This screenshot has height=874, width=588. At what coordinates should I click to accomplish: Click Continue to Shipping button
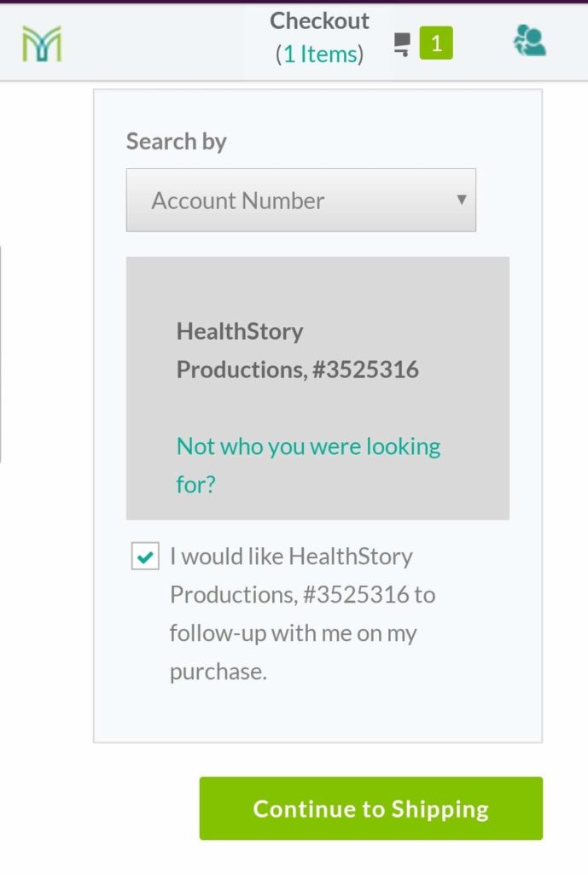click(371, 808)
